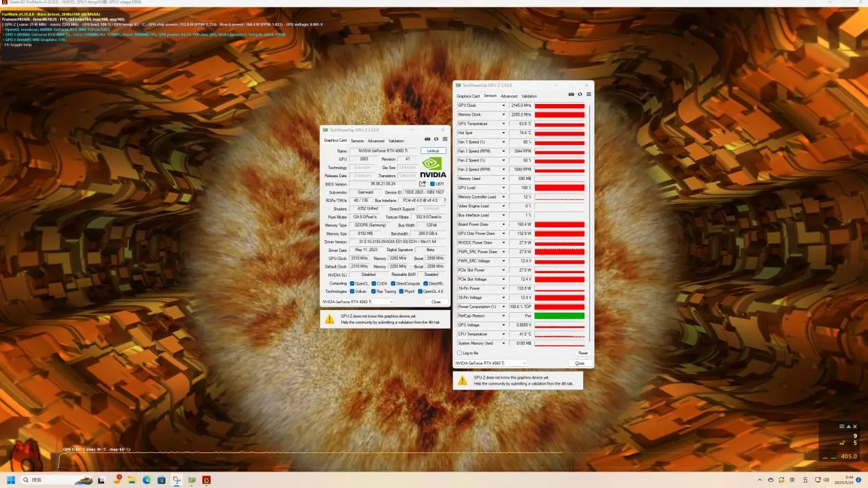This screenshot has width=868, height=488.
Task: Refresh the Graphics Card GPU-Z window
Action: point(436,139)
